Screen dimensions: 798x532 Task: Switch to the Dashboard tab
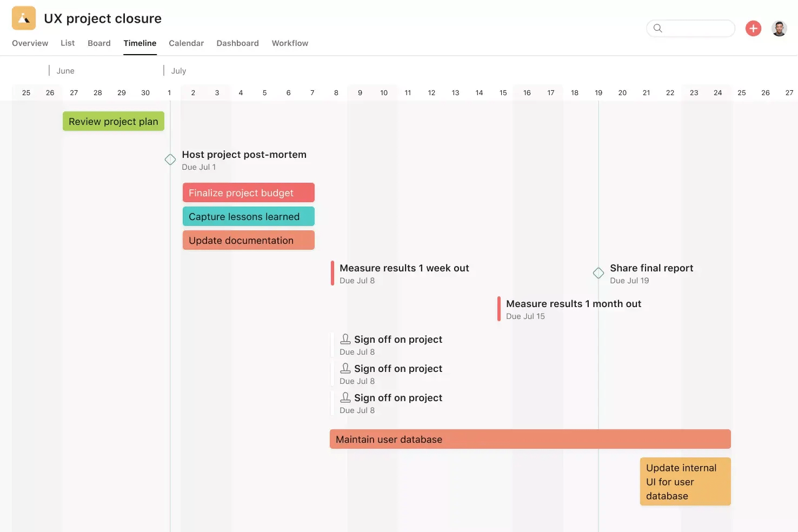(237, 43)
